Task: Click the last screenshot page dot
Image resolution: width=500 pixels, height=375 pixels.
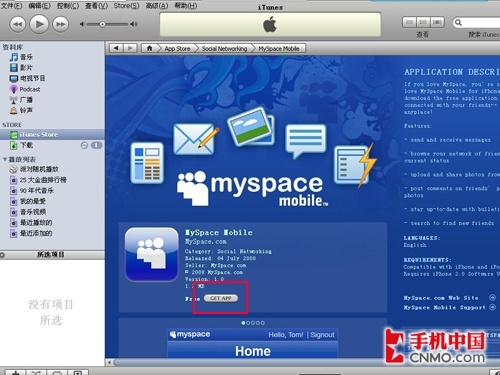Action: click(x=263, y=323)
